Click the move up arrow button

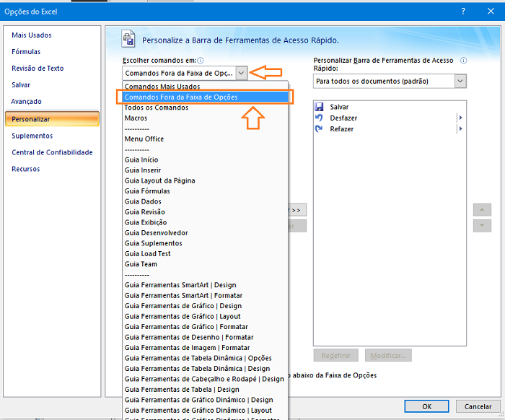482,210
